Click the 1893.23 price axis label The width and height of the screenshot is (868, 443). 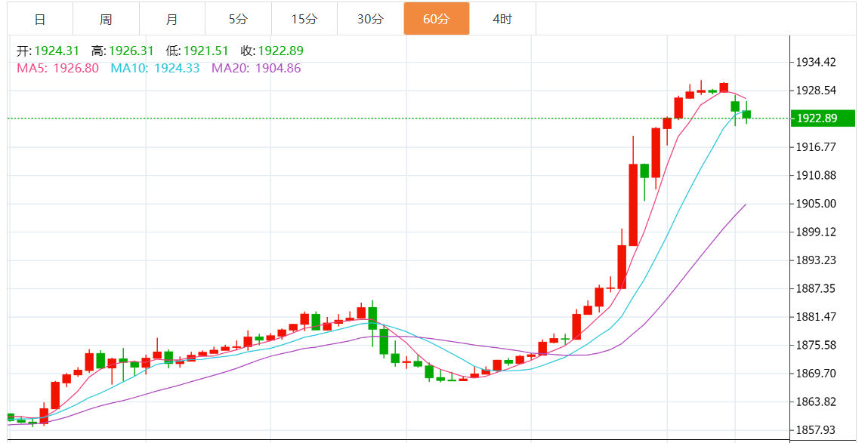(816, 260)
